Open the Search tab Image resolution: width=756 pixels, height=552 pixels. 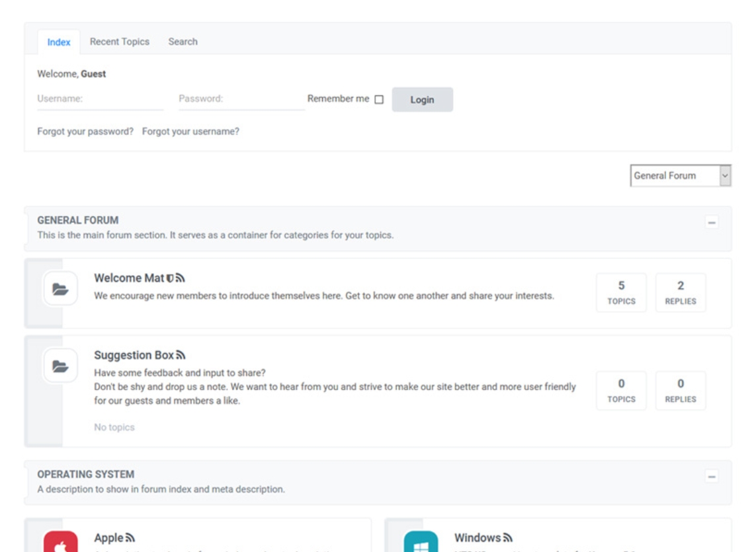point(183,42)
